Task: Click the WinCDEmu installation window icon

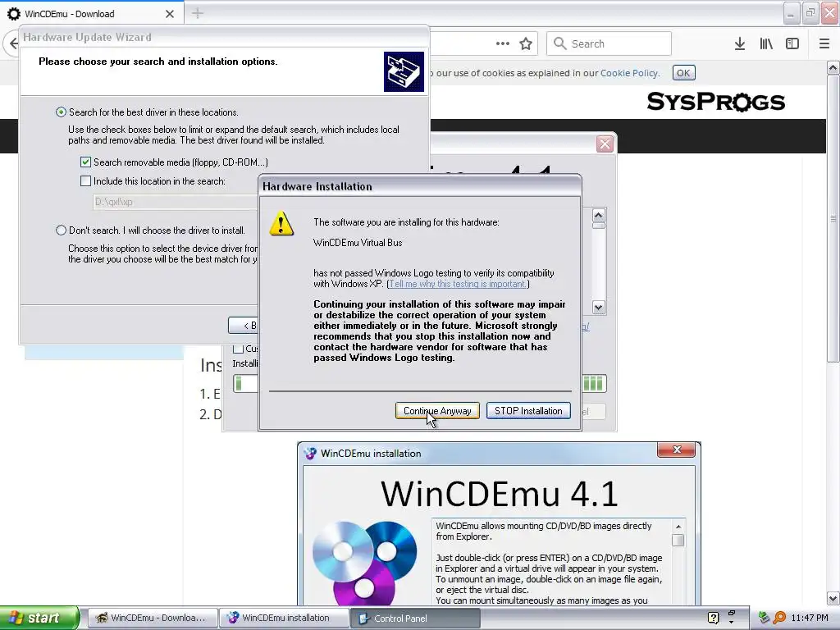Action: (310, 453)
